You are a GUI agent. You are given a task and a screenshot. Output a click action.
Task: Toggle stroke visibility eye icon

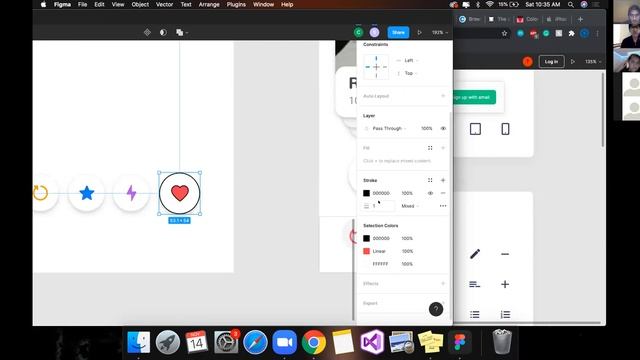click(430, 193)
